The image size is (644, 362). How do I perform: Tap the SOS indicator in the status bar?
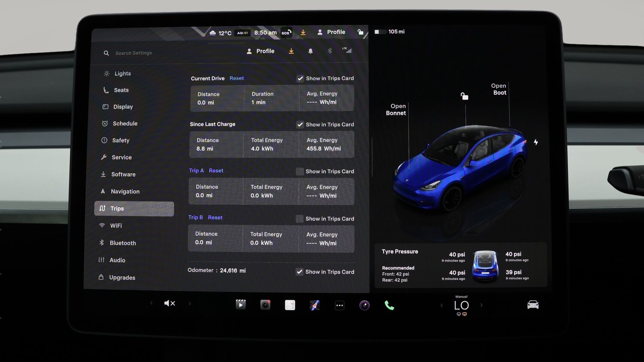(x=286, y=33)
